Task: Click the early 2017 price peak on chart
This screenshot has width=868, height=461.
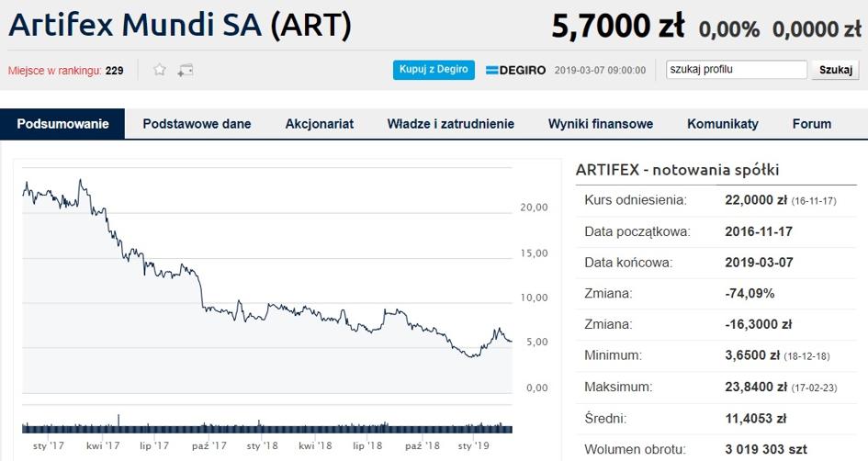Action: 80,180
